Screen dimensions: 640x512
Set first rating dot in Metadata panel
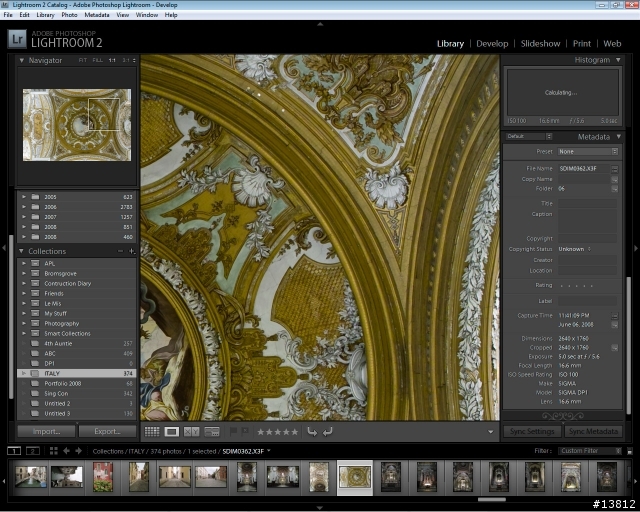562,286
